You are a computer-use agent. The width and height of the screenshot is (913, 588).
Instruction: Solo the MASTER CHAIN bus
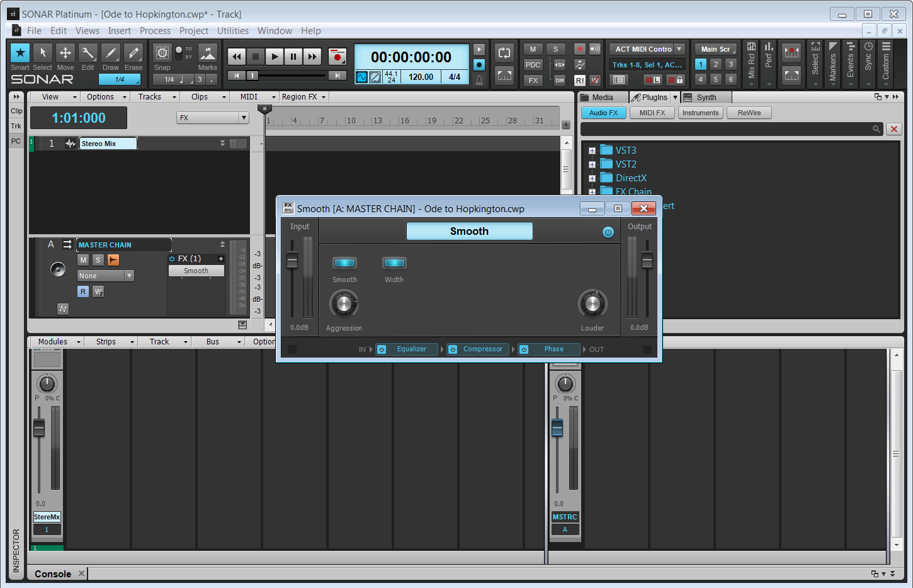coord(98,260)
